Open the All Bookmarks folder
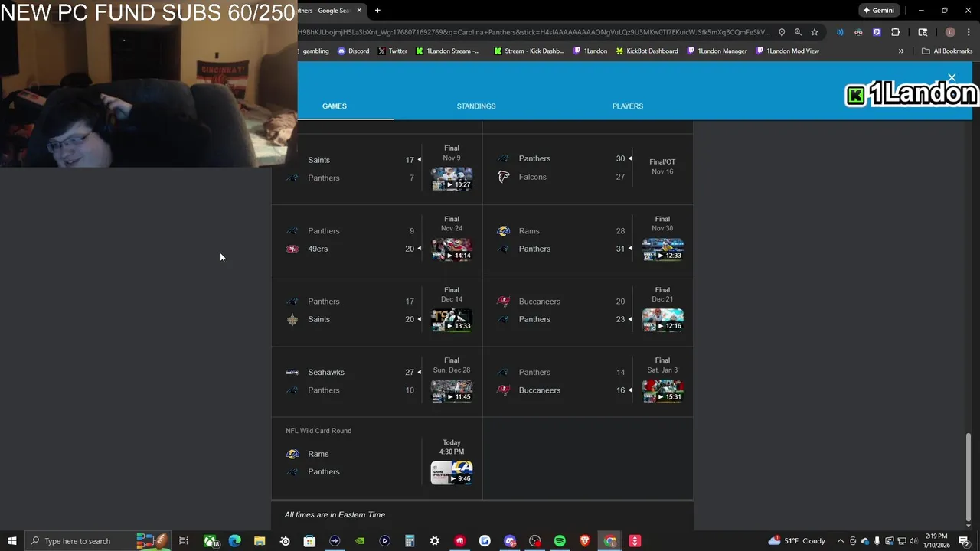Image resolution: width=980 pixels, height=551 pixels. (x=947, y=51)
